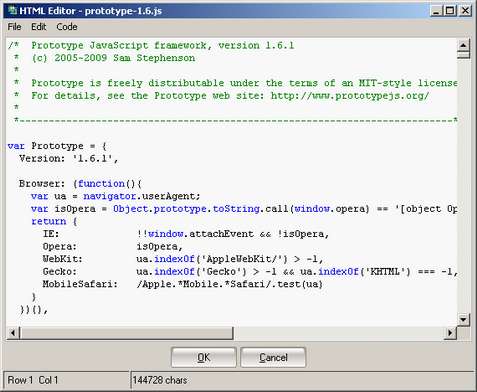477x392 pixels.
Task: Click the horizontal scrollbar thumb
Action: (126, 333)
